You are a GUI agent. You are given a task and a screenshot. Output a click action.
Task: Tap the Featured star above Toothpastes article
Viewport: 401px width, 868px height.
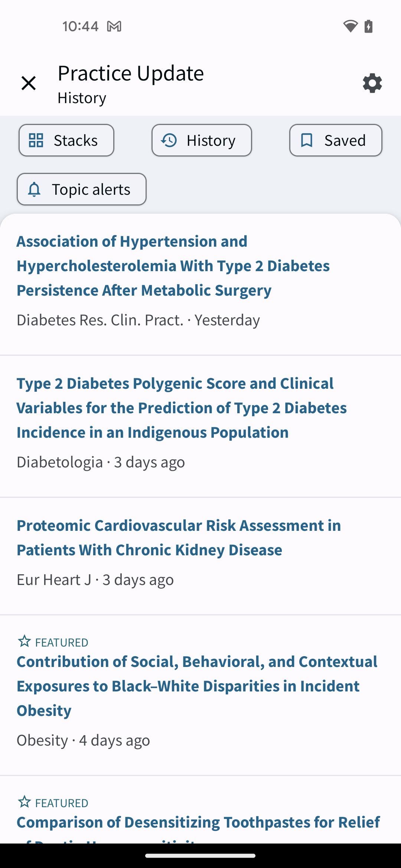[25, 802]
